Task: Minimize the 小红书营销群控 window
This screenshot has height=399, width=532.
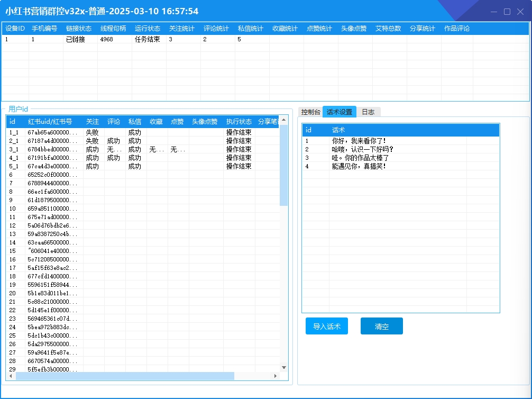Action: click(494, 12)
